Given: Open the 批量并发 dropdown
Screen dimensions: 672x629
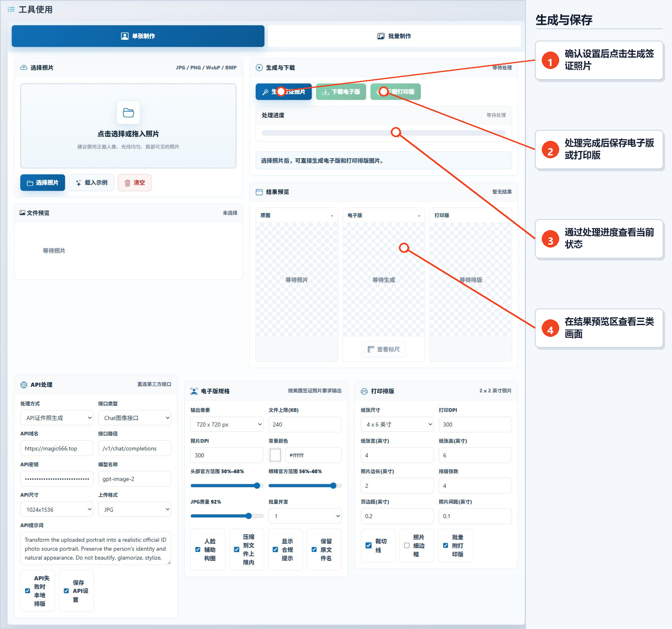Looking at the screenshot, I should [305, 516].
